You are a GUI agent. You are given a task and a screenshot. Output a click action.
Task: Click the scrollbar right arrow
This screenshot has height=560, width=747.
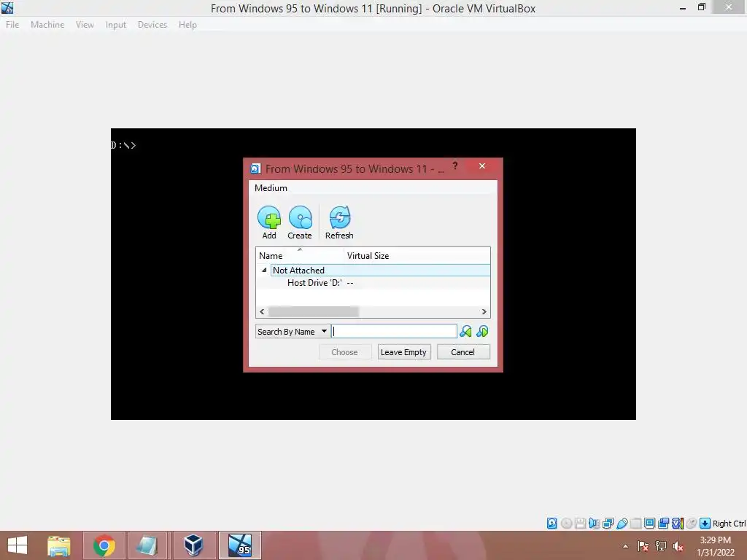point(484,312)
